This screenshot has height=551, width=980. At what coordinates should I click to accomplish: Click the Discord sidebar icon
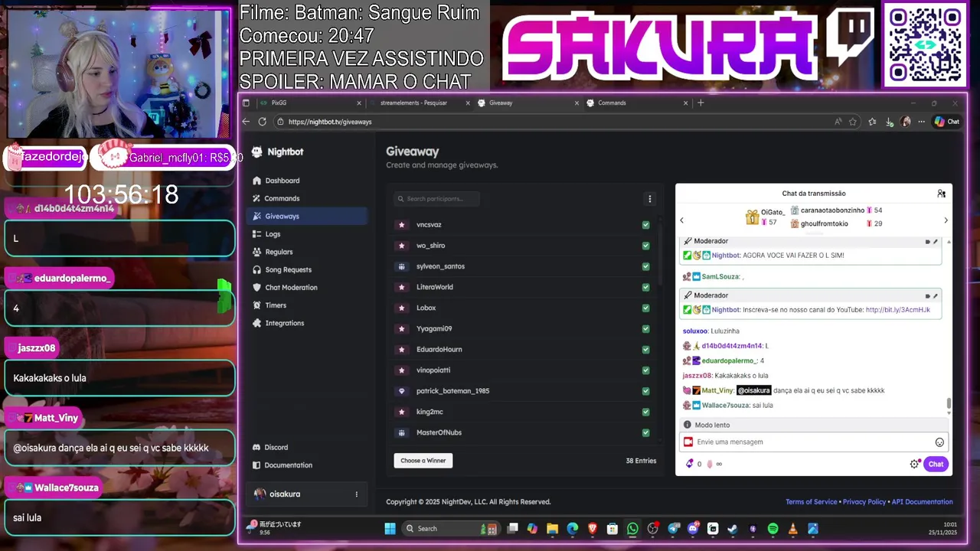point(257,447)
